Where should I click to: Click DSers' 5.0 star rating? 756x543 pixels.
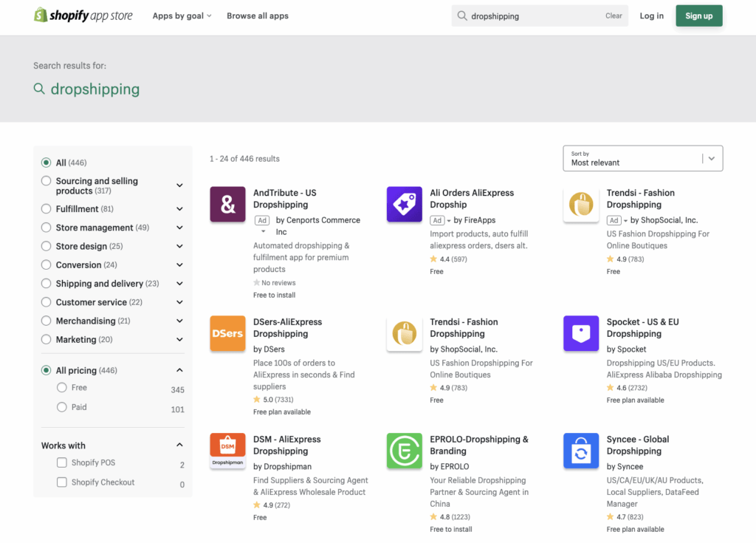point(272,399)
